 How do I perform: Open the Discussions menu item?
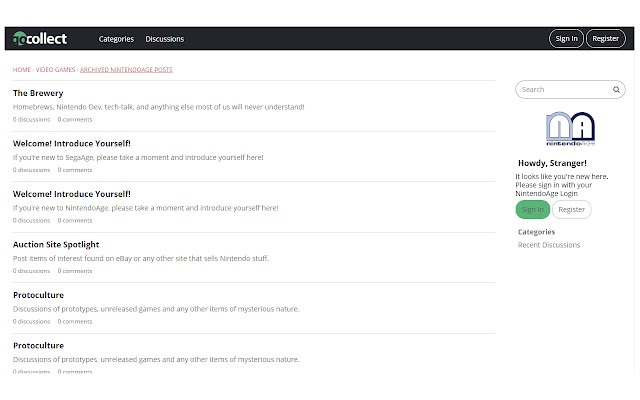164,39
